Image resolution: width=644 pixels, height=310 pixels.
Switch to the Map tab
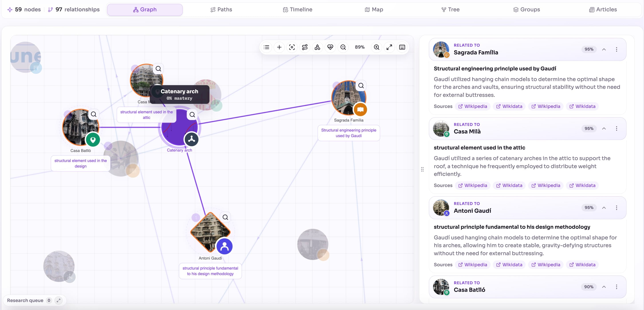click(374, 10)
